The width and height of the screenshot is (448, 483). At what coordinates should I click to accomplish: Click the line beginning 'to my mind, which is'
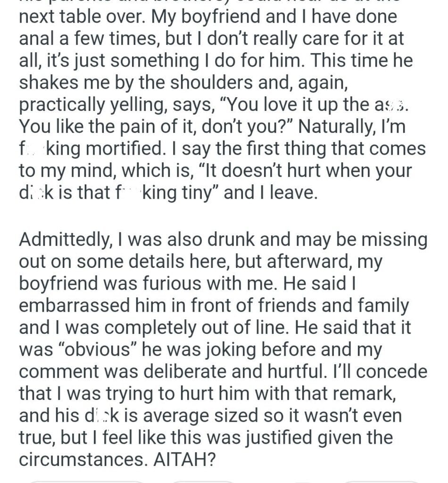tap(214, 170)
